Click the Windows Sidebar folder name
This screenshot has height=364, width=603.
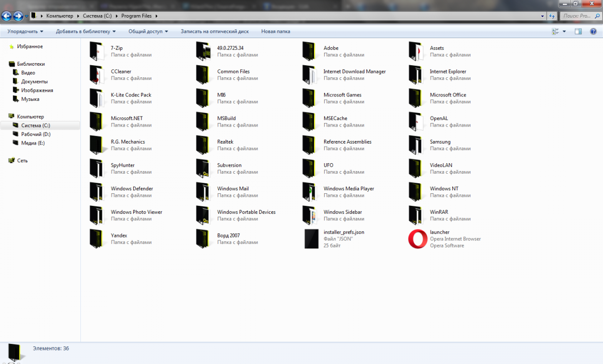click(343, 212)
